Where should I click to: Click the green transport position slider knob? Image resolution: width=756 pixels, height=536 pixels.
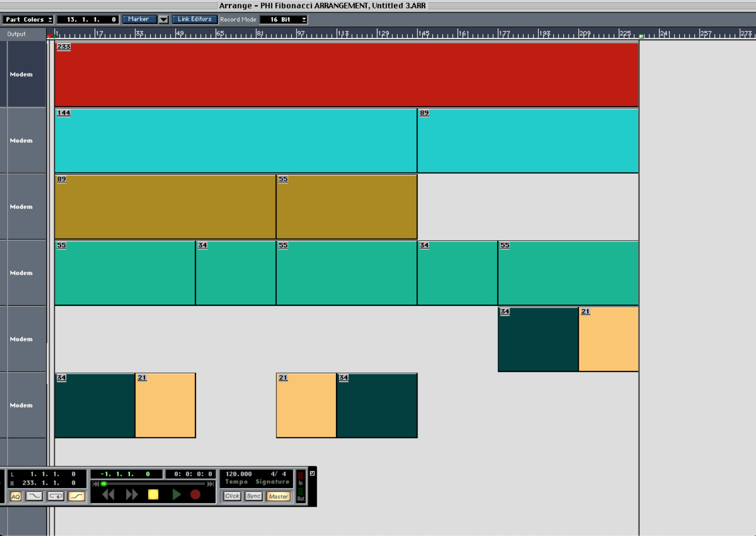pos(104,484)
